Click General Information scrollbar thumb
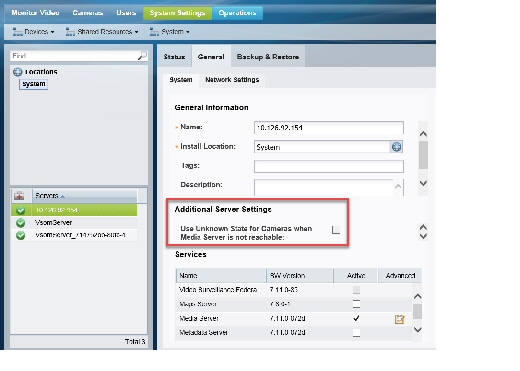The width and height of the screenshot is (520, 371). [423, 155]
